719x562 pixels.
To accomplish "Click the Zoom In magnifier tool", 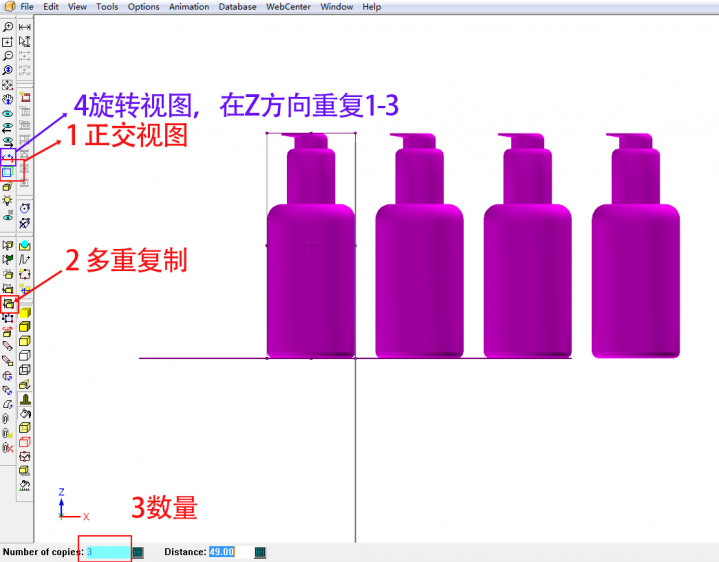I will coord(8,27).
